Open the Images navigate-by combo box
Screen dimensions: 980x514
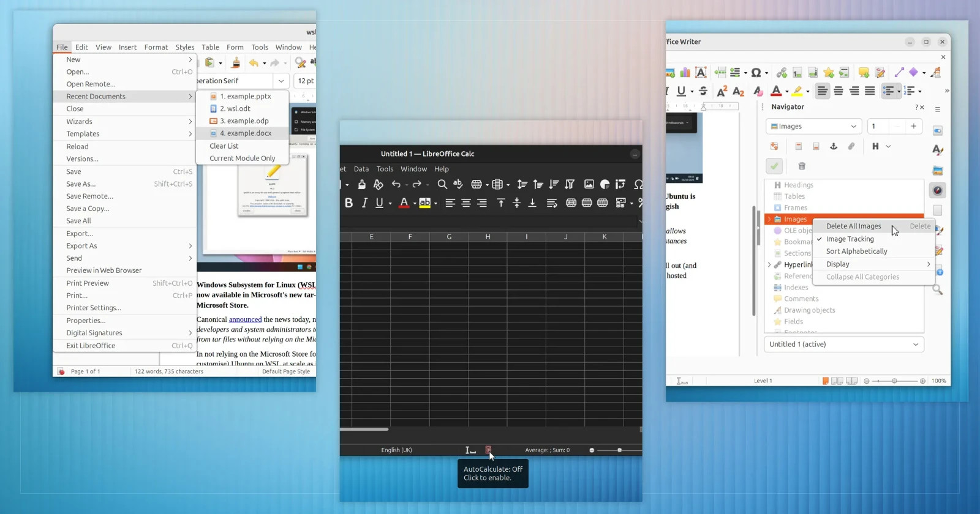point(814,126)
